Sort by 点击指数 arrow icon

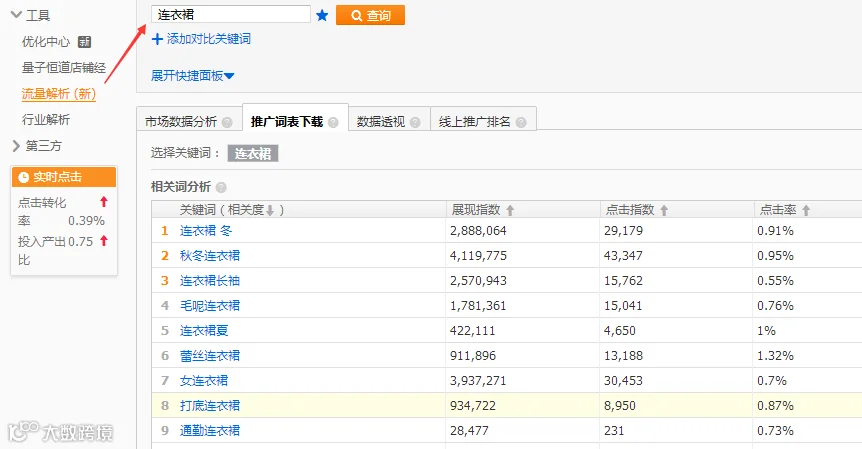pyautogui.click(x=664, y=210)
